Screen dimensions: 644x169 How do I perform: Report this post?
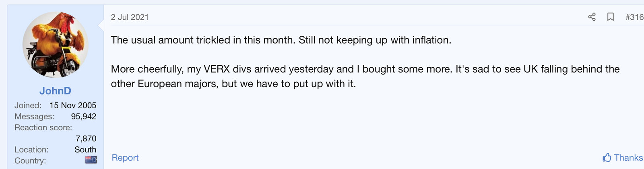click(x=125, y=158)
